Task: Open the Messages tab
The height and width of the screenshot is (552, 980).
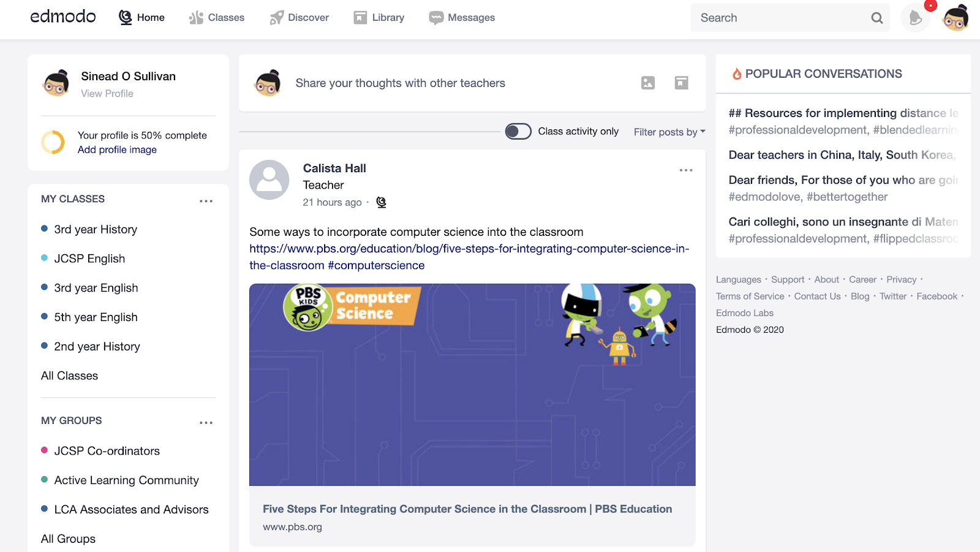Action: pyautogui.click(x=462, y=18)
